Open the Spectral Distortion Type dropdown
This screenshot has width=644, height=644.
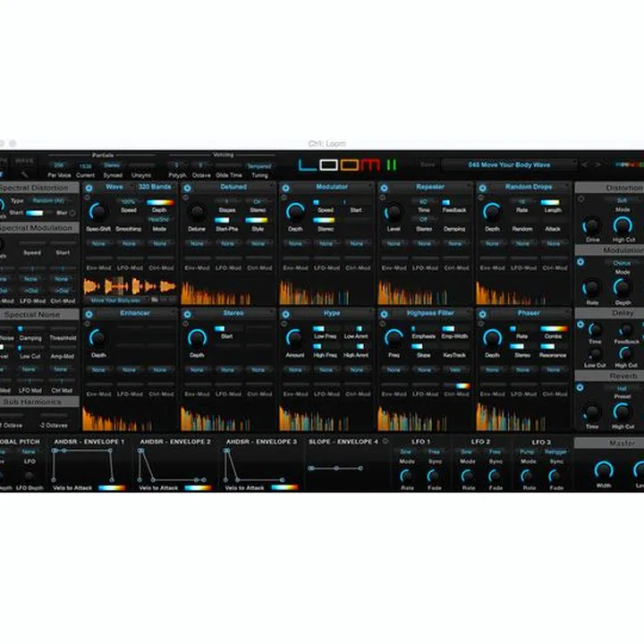coord(48,200)
